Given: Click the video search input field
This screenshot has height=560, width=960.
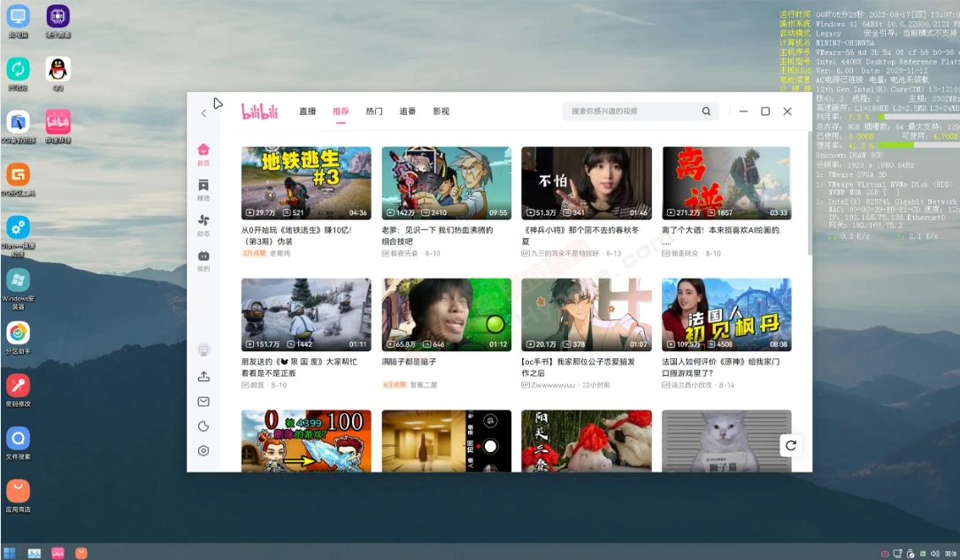Looking at the screenshot, I should pos(633,111).
